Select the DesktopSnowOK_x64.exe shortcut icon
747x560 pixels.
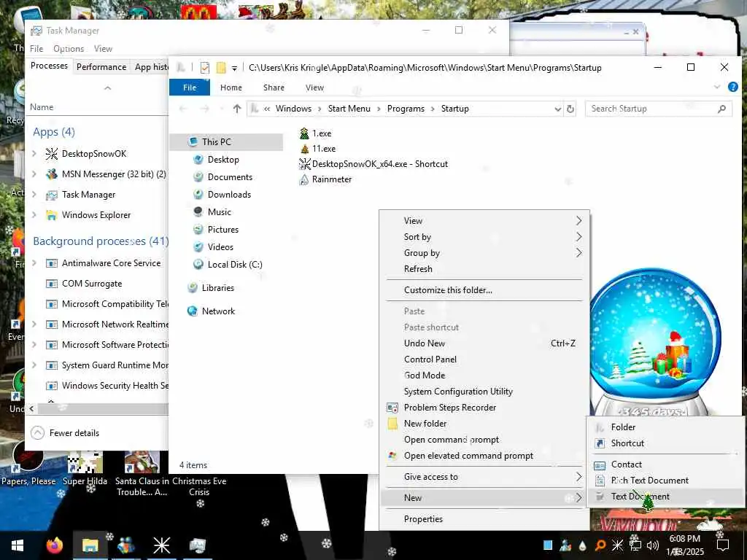pyautogui.click(x=304, y=164)
